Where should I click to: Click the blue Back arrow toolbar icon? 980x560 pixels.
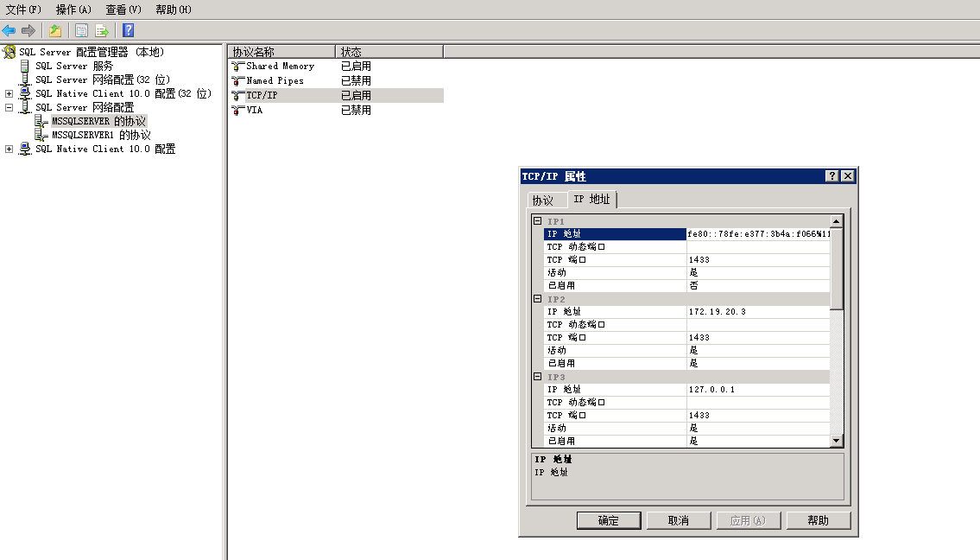[x=9, y=30]
